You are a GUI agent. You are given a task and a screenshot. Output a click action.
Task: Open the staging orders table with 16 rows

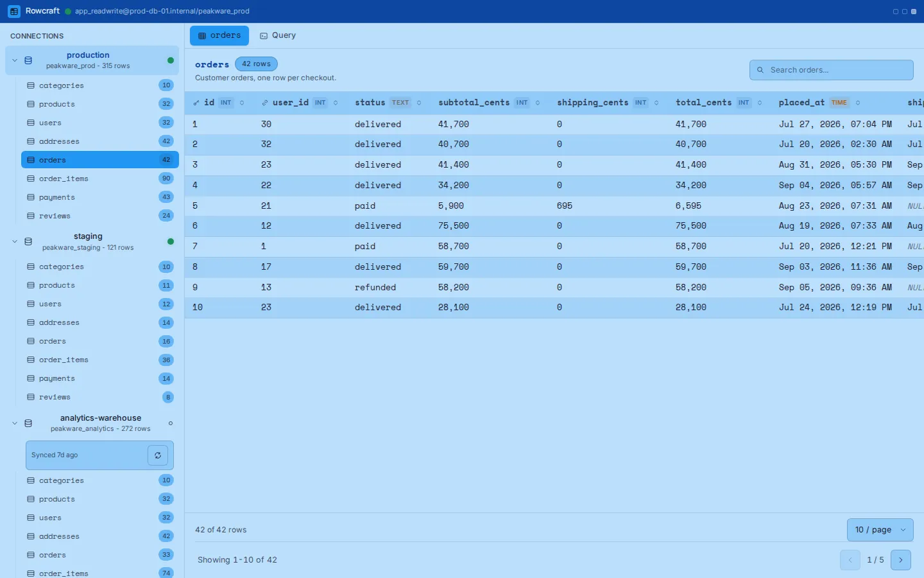coord(100,341)
